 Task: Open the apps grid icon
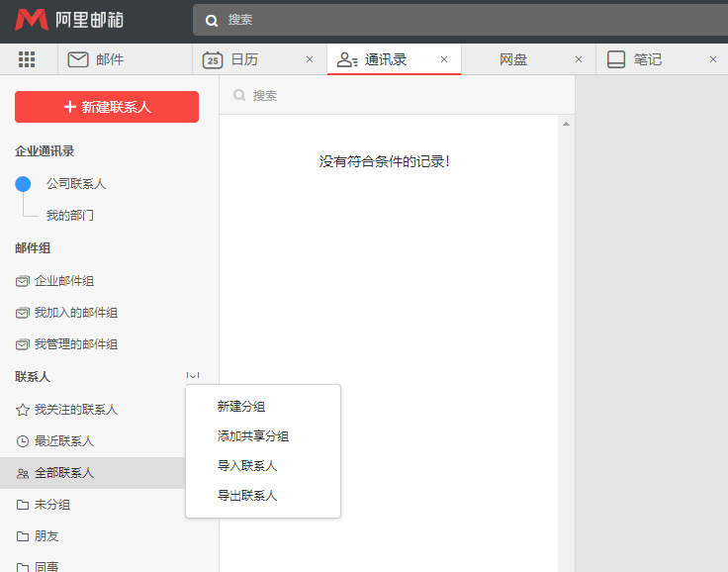[27, 59]
